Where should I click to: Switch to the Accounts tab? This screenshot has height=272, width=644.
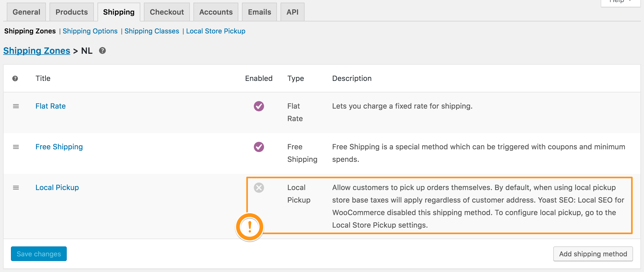pos(216,12)
